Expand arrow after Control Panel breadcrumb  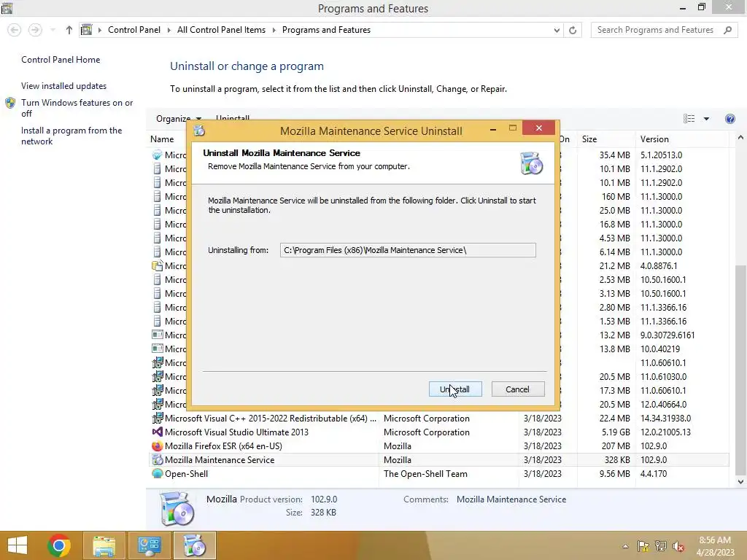(x=169, y=30)
